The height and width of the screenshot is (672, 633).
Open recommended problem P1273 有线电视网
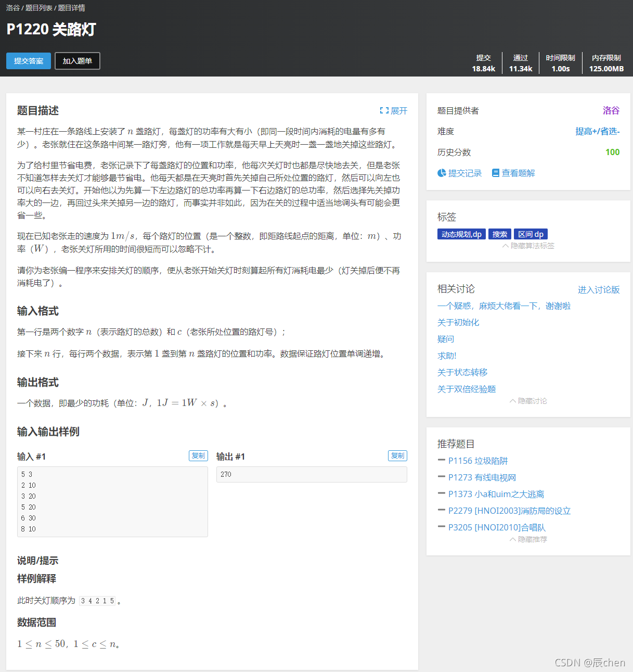(x=482, y=477)
